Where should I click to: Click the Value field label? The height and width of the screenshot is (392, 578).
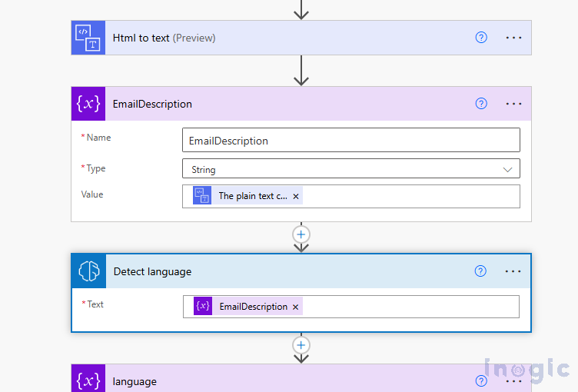[92, 194]
